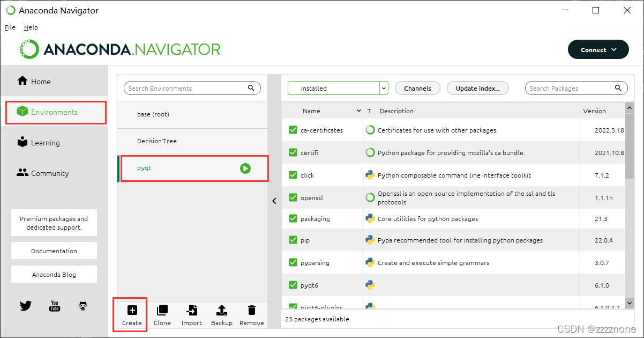
Task: Open the Connect dropdown button
Action: 598,49
